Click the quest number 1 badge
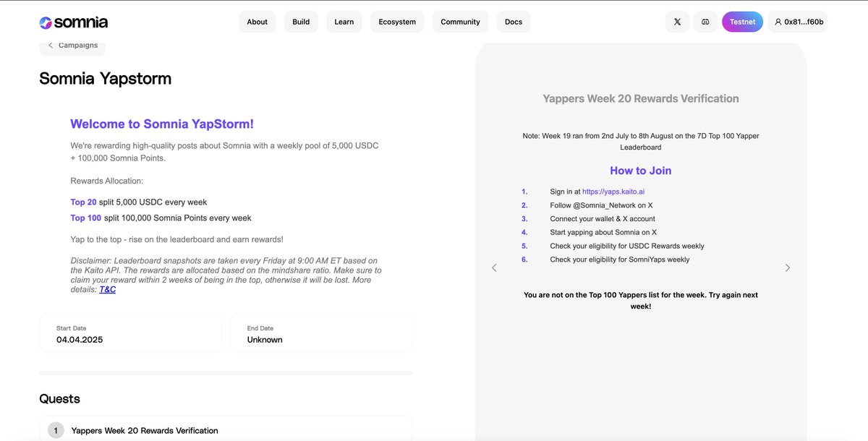868x441 pixels. 56,430
